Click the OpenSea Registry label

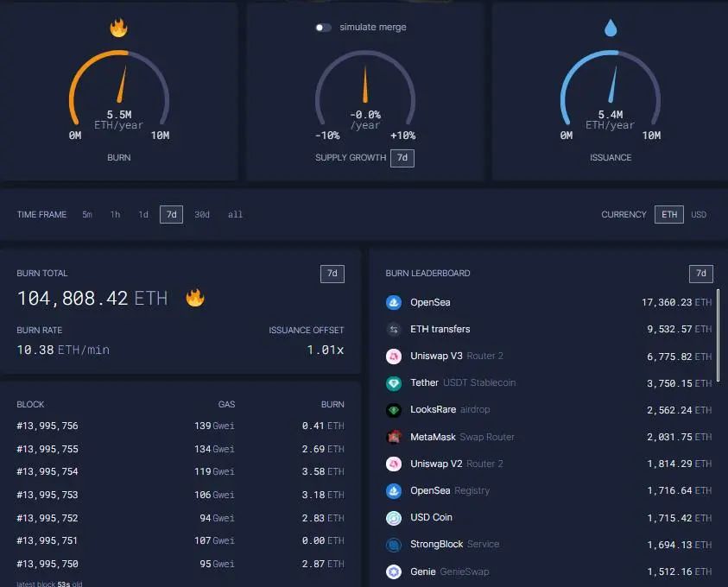450,490
